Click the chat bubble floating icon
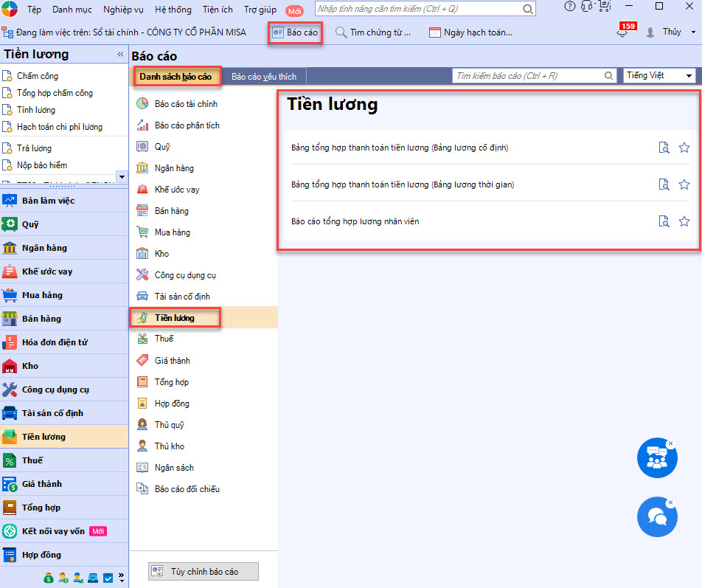This screenshot has width=702, height=588. coord(656,516)
